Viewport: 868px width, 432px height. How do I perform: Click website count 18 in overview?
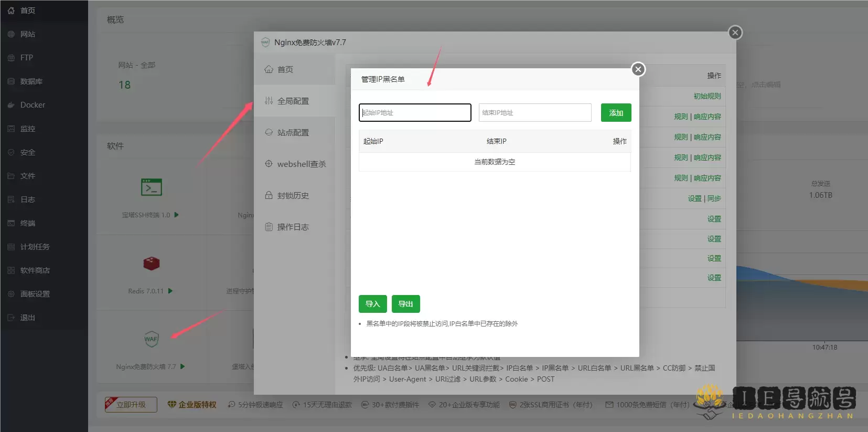tap(125, 85)
